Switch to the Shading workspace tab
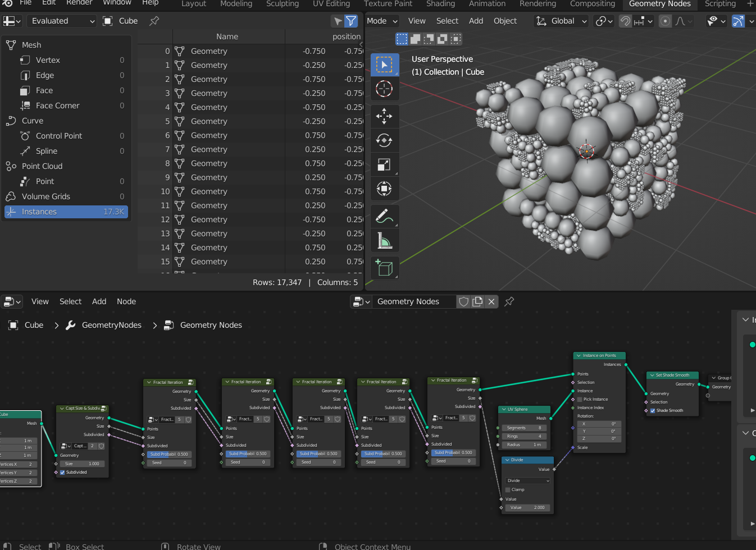 tap(440, 4)
